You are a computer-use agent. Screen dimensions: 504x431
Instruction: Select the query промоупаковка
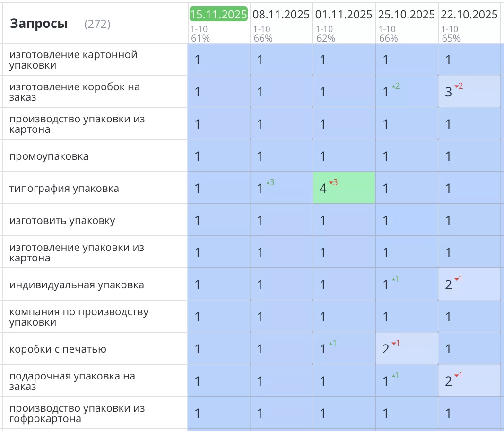click(x=49, y=156)
